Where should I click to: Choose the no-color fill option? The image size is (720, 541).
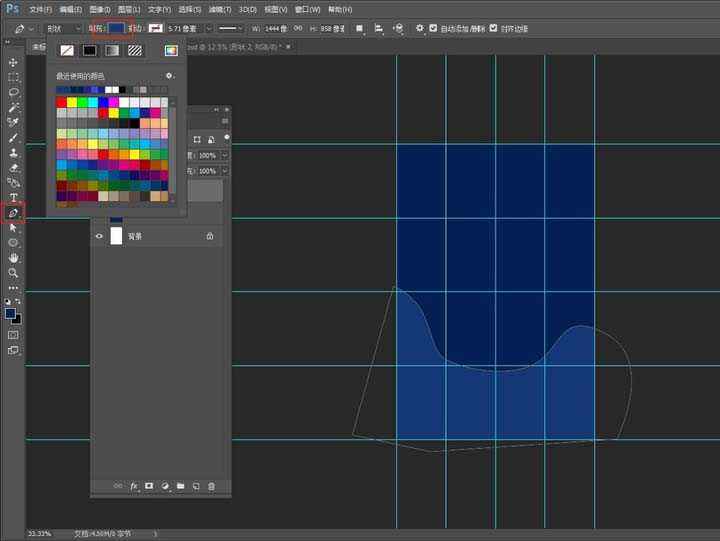[x=67, y=50]
